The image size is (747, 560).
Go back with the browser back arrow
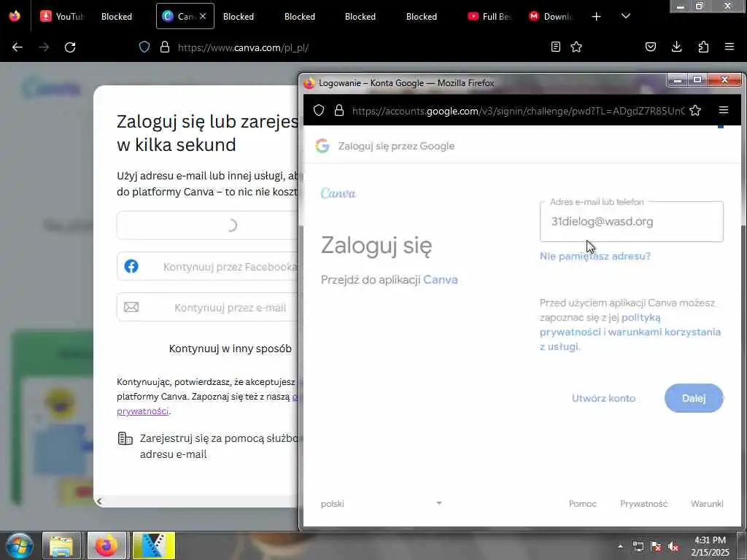18,47
